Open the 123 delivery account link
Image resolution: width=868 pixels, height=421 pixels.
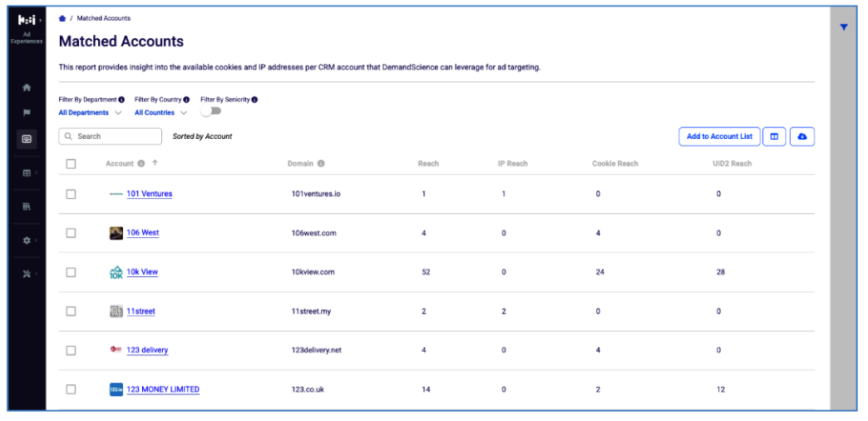click(x=147, y=350)
